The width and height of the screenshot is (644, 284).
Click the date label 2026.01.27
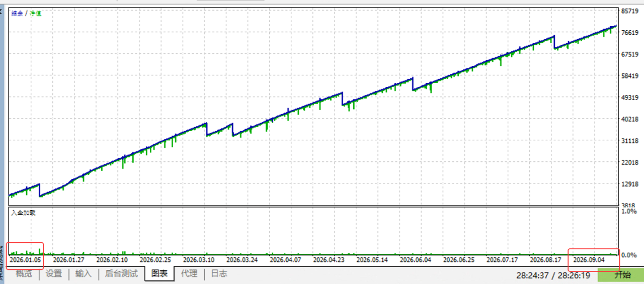pos(68,260)
